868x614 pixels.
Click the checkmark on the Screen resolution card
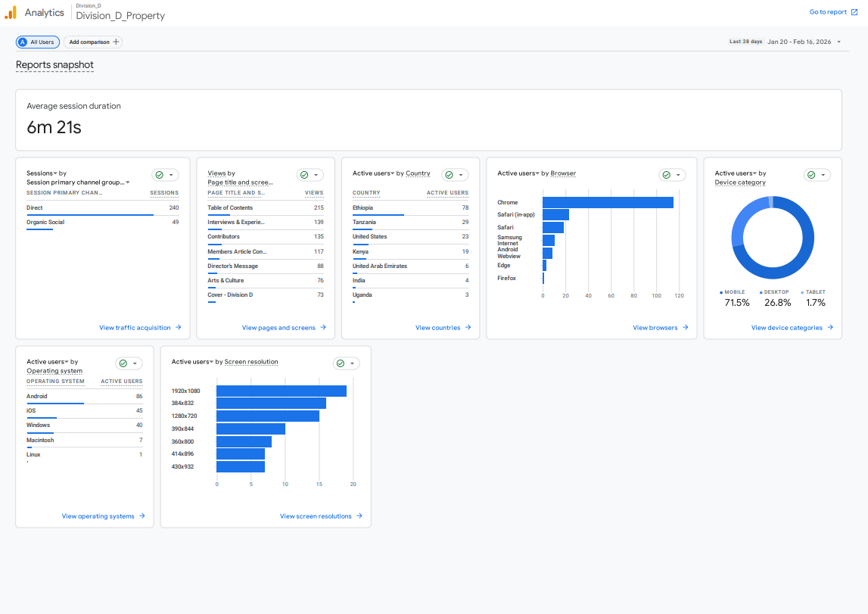coord(340,363)
